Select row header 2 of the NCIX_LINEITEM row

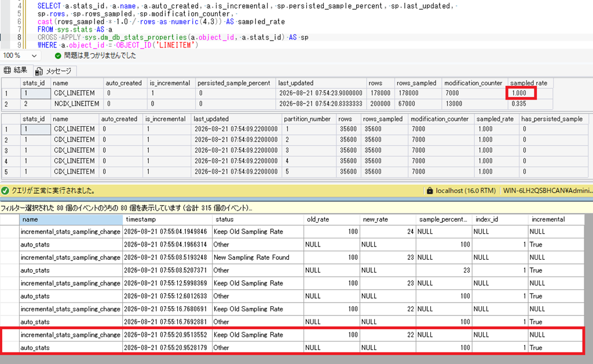click(x=10, y=104)
